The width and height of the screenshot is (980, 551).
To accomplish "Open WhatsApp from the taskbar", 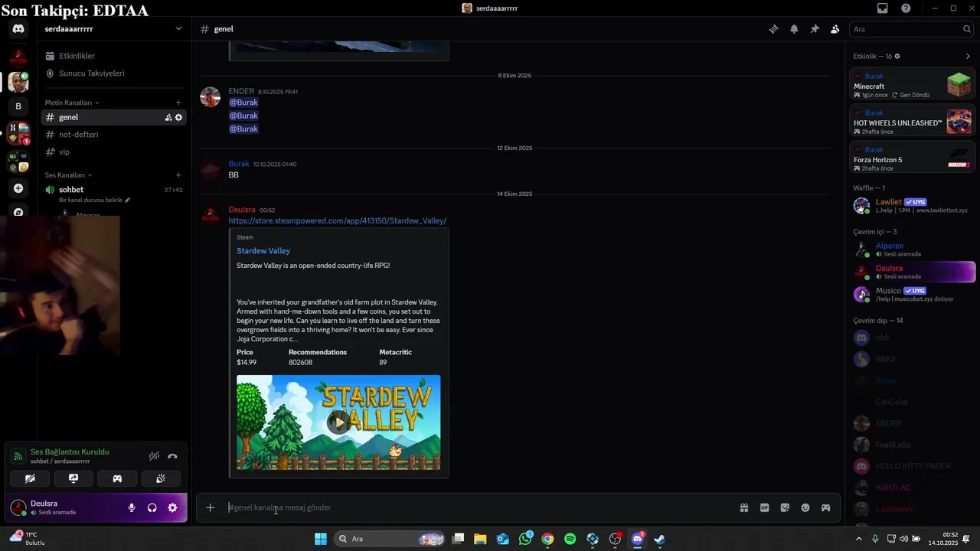I will tap(525, 539).
